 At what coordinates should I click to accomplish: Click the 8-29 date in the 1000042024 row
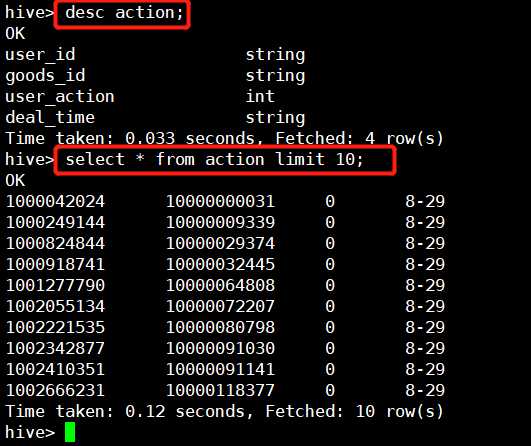(x=425, y=201)
